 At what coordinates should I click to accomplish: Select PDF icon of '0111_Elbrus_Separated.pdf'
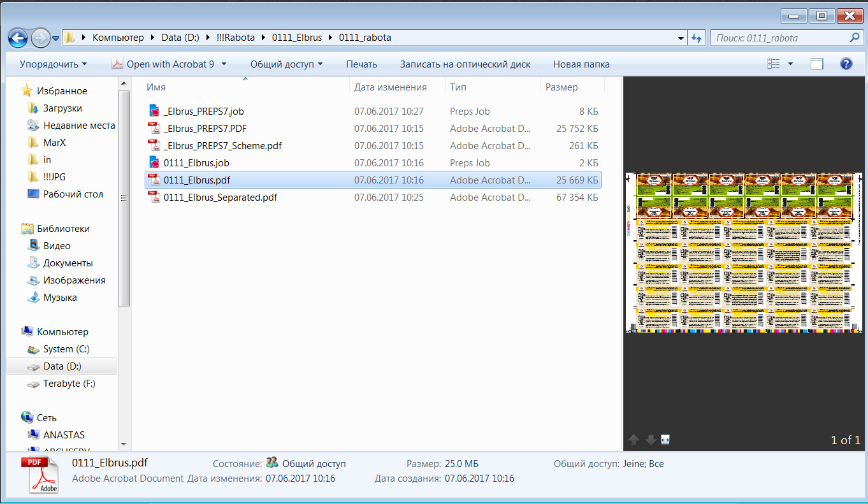click(x=154, y=198)
